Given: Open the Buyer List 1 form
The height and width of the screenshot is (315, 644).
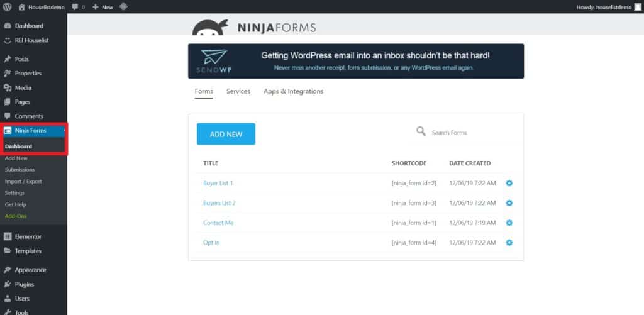Looking at the screenshot, I should 218,183.
